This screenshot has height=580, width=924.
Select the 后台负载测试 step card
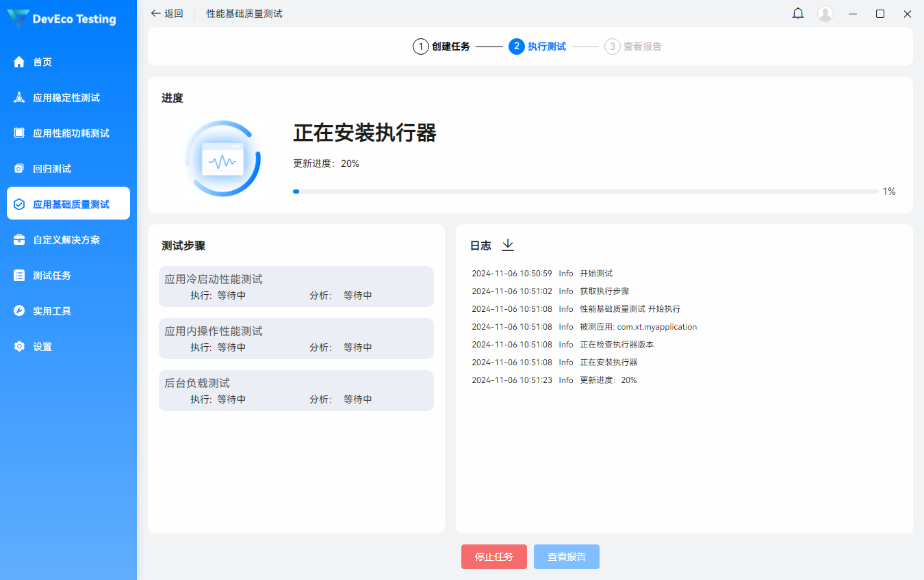coord(296,391)
